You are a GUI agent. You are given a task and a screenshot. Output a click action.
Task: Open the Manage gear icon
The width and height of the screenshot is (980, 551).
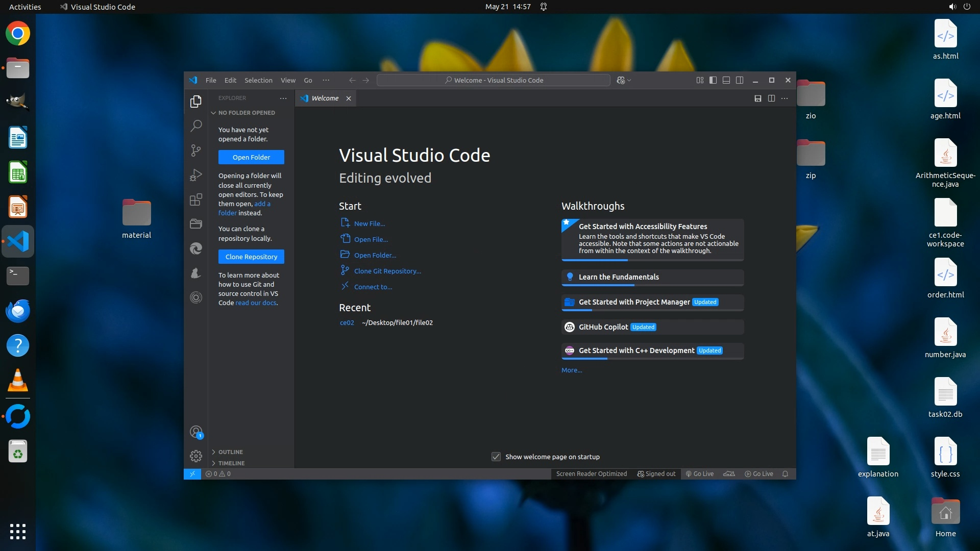196,456
